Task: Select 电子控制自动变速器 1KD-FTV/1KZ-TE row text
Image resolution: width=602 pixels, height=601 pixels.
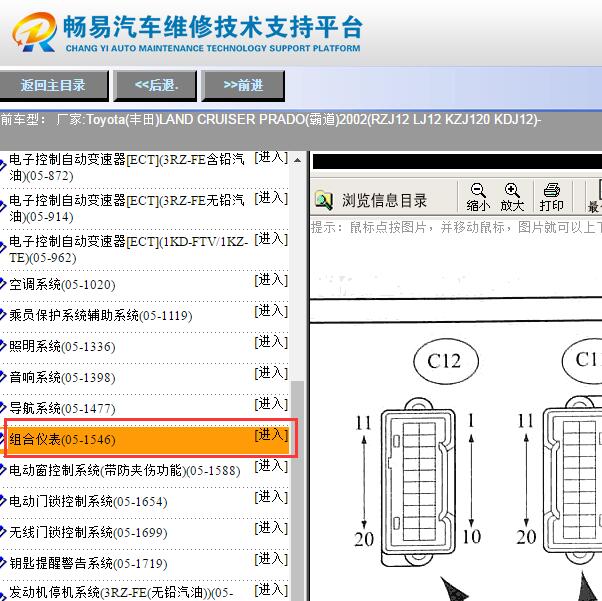Action: click(129, 249)
